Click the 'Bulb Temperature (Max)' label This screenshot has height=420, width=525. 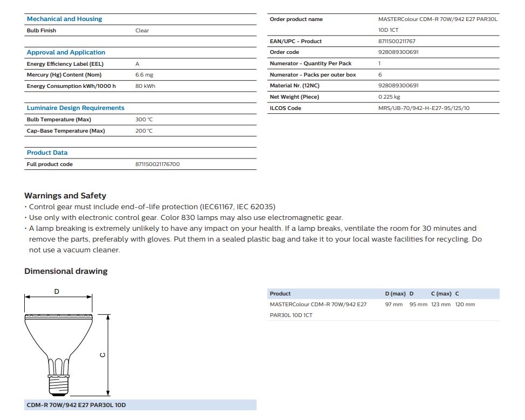(x=59, y=120)
